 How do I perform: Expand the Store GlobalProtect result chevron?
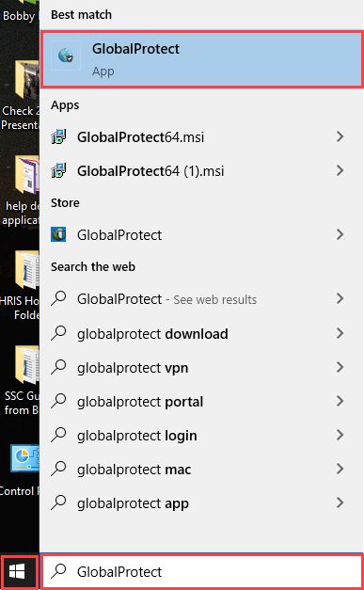tap(340, 235)
